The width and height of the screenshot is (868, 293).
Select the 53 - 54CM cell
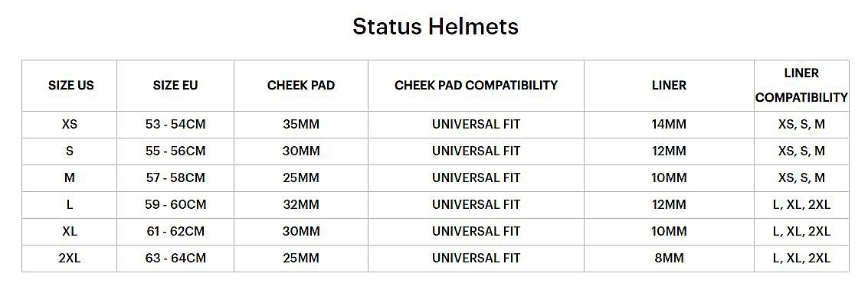pos(175,125)
